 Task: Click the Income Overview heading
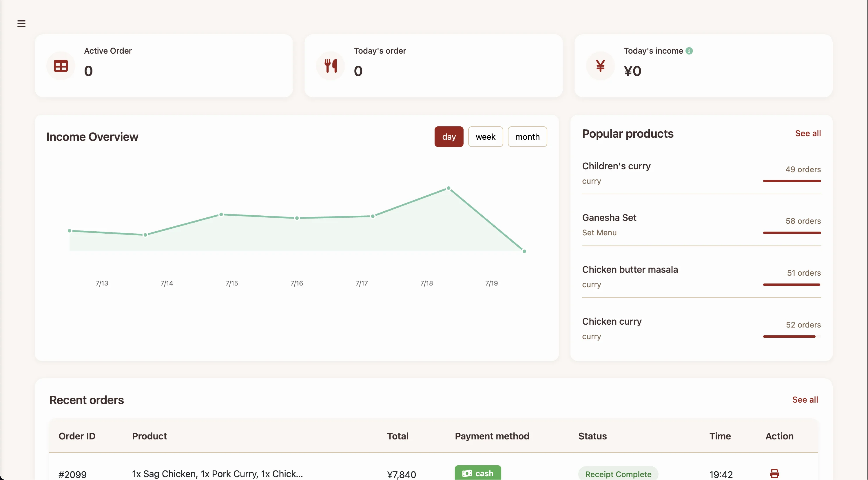92,137
